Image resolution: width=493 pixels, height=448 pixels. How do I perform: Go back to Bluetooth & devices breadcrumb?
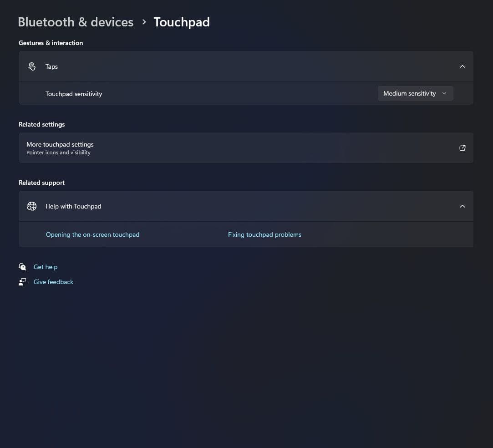click(76, 22)
